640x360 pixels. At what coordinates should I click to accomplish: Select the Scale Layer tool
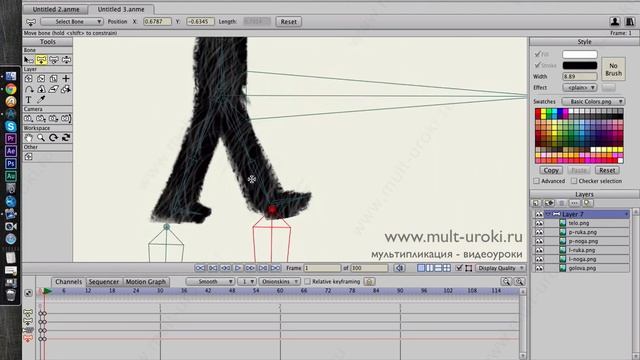click(41, 78)
